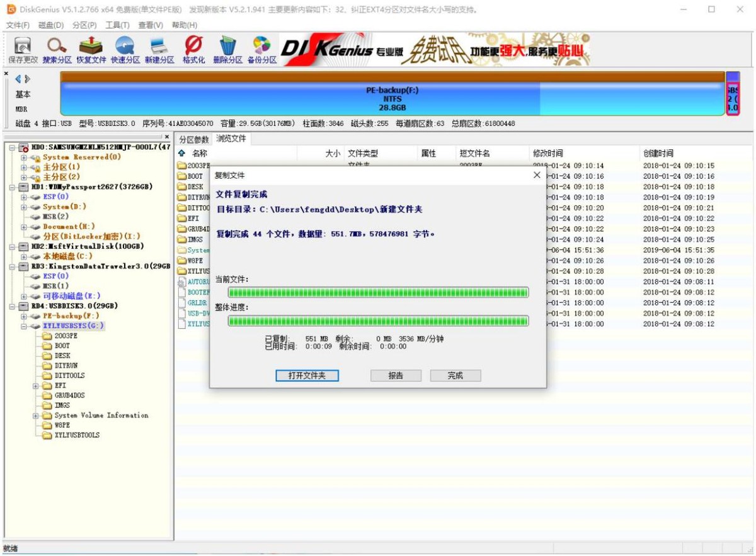Expand System Volume Information folder
Screen dimensions: 756x556
35,416
